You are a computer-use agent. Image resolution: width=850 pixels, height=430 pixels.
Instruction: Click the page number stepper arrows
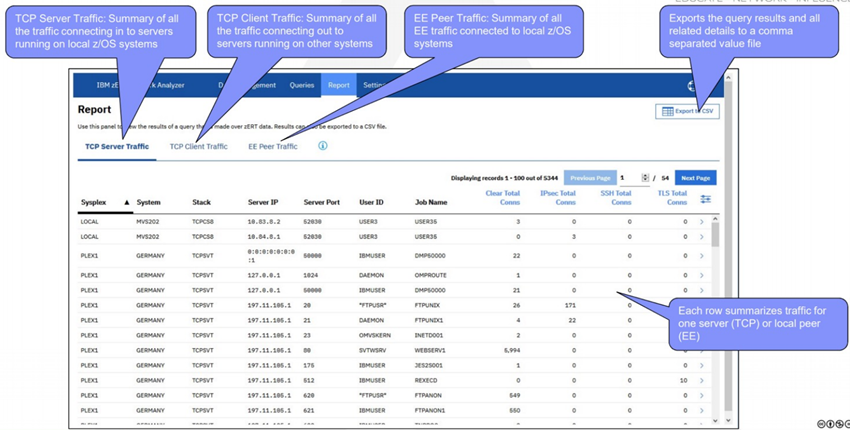645,178
